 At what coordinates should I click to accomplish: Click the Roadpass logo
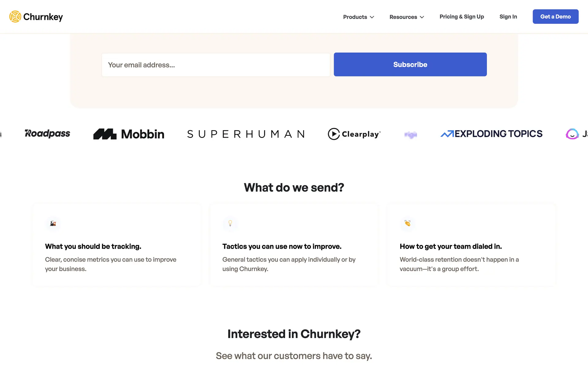point(47,134)
